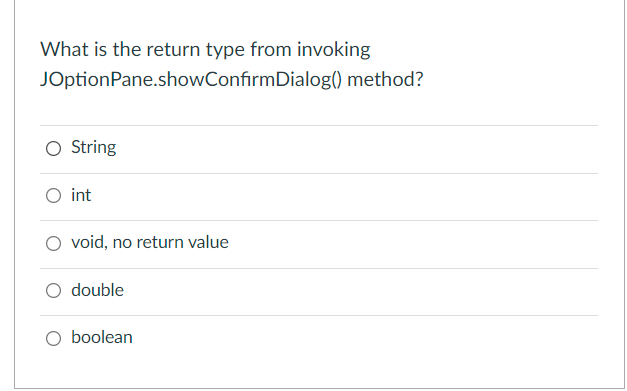The width and height of the screenshot is (627, 391).
Task: Click the 'void, no return value' label
Action: (x=150, y=242)
